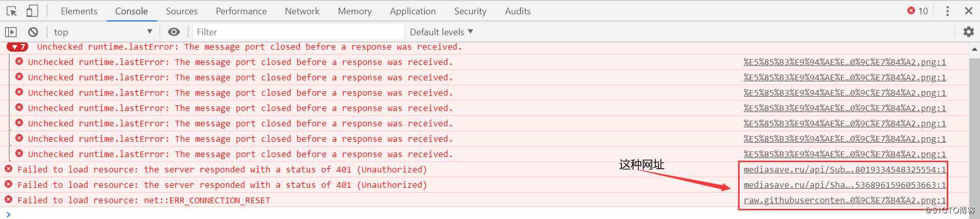The height and width of the screenshot is (219, 980).
Task: Open the console settings gear
Action: tap(968, 32)
